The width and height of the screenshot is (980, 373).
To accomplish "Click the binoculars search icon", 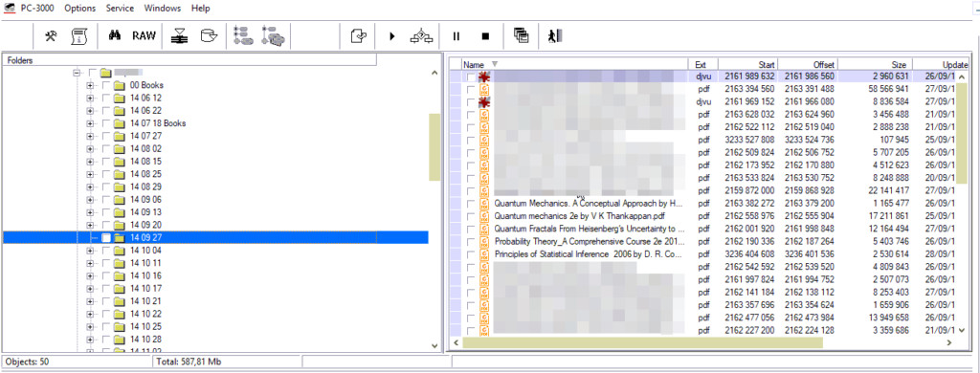I will 114,36.
